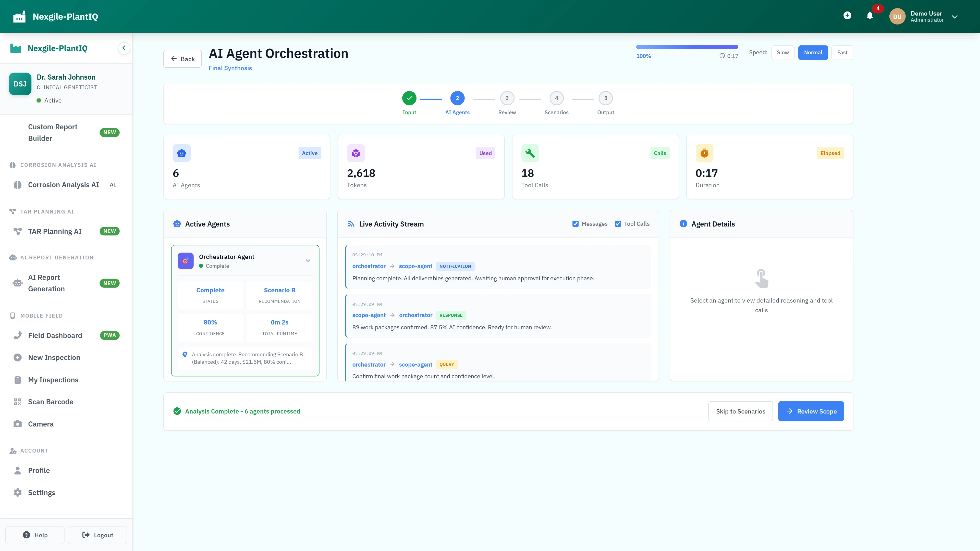Click the Review Scope button
980x551 pixels.
tap(811, 411)
